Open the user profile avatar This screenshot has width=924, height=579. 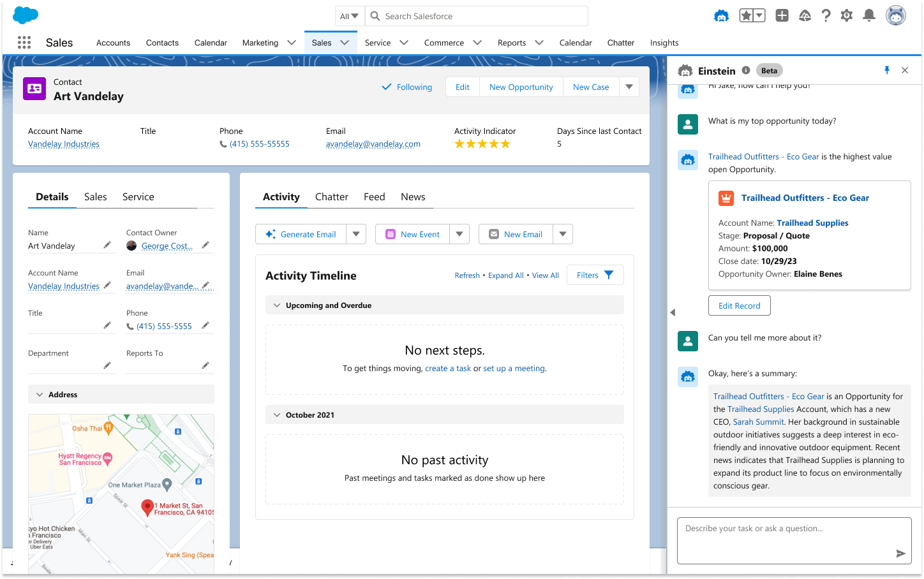click(896, 16)
